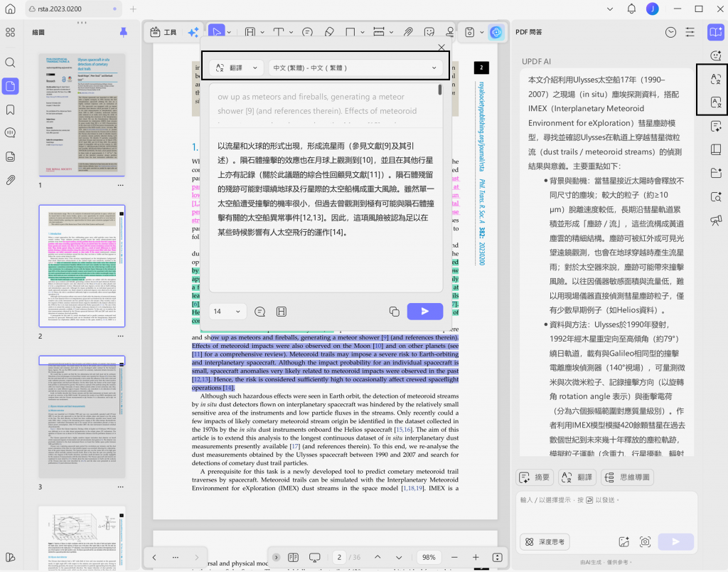Toggle the UPDF AI assistant button
The height and width of the screenshot is (572, 728).
pos(496,32)
